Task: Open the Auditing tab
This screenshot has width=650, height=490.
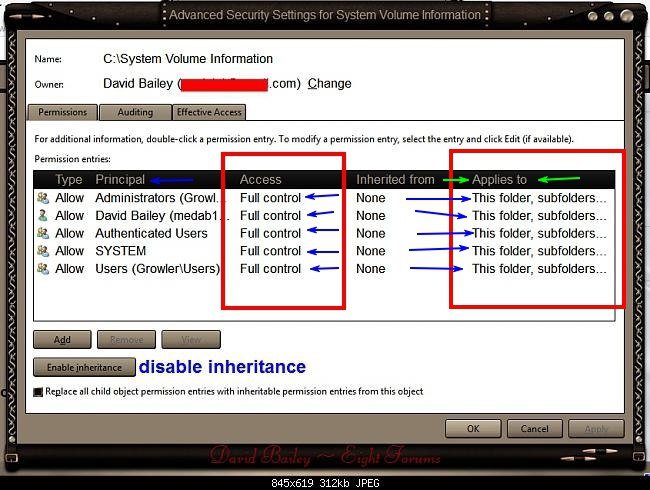Action: click(x=135, y=112)
